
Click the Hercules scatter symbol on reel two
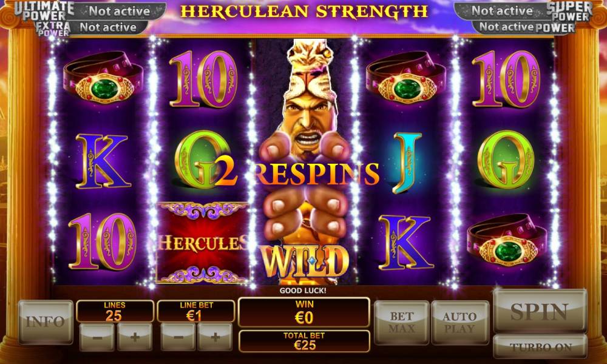tap(202, 243)
